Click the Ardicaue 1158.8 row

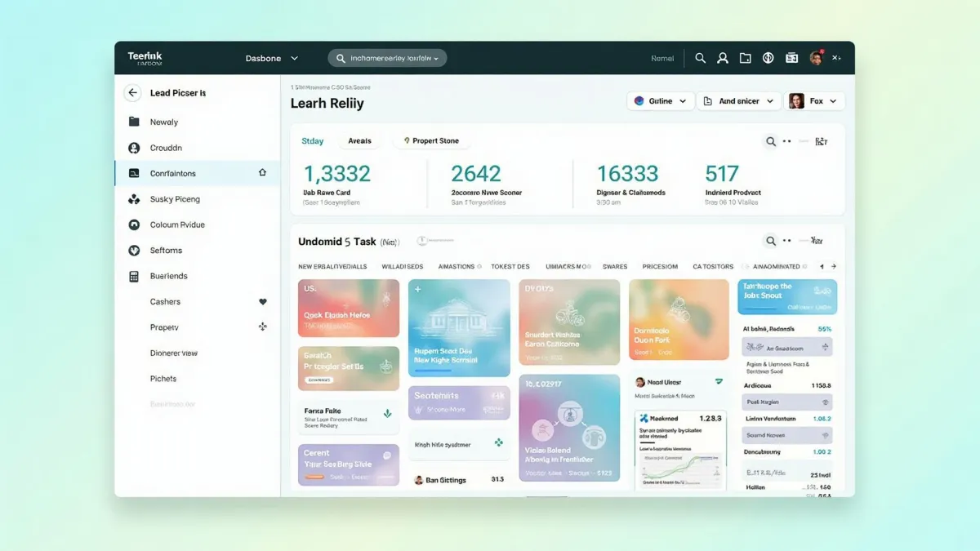pos(787,385)
